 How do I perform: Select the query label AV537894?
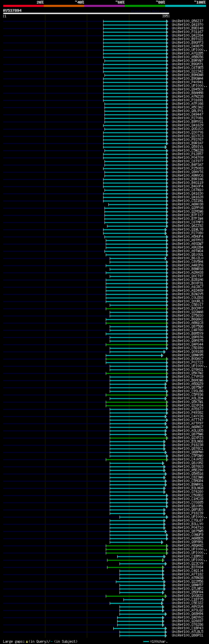(12, 10)
